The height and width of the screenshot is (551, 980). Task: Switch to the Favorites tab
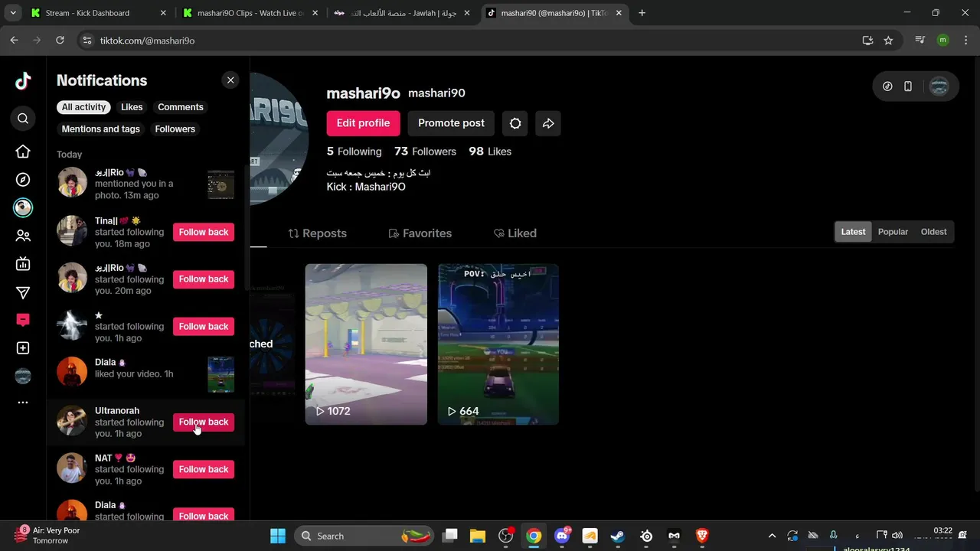click(x=420, y=233)
